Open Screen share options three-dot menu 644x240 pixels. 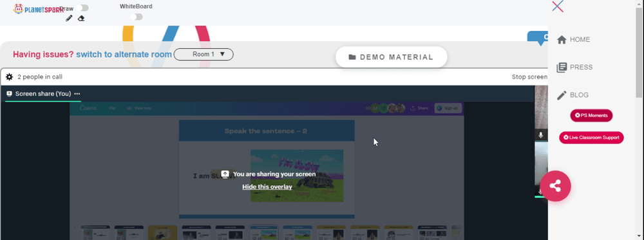point(77,94)
